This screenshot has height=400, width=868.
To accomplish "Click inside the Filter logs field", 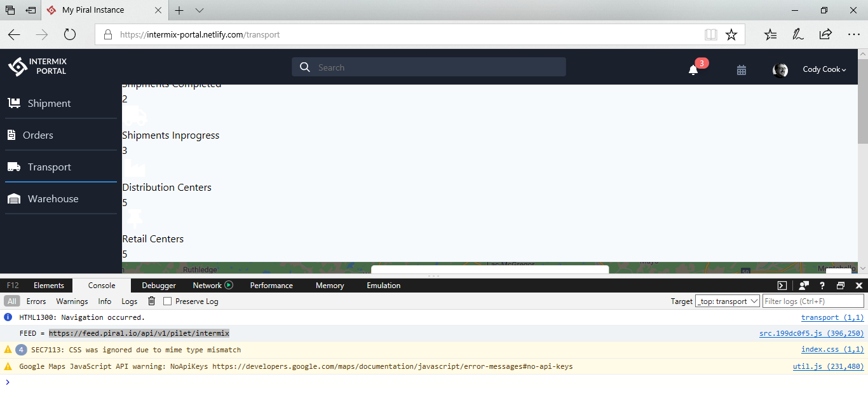I will tap(815, 301).
